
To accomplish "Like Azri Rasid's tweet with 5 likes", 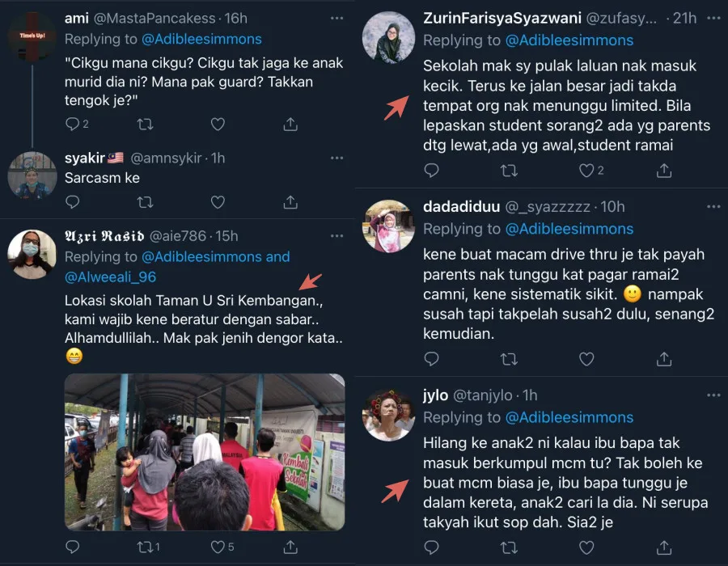I will click(x=222, y=547).
